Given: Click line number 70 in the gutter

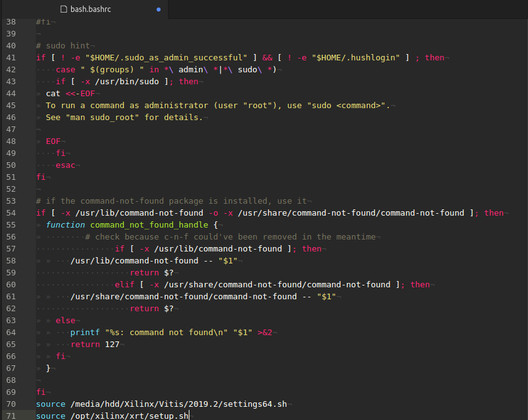Looking at the screenshot, I should 11,404.
